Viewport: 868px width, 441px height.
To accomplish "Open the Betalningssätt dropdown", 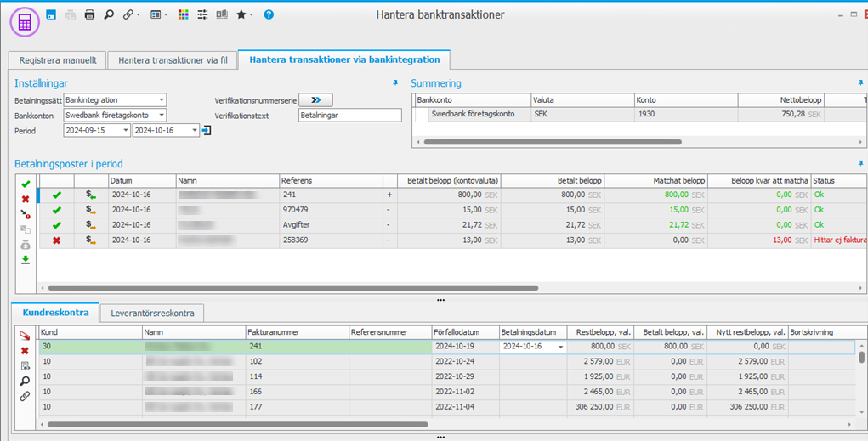I will pos(162,100).
